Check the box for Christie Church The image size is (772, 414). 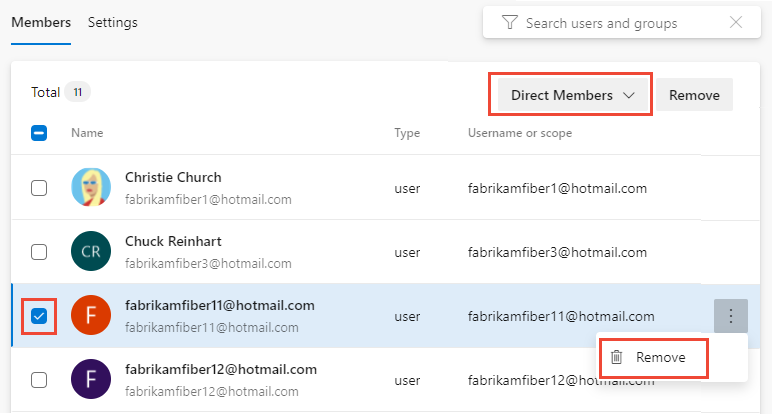tap(39, 188)
